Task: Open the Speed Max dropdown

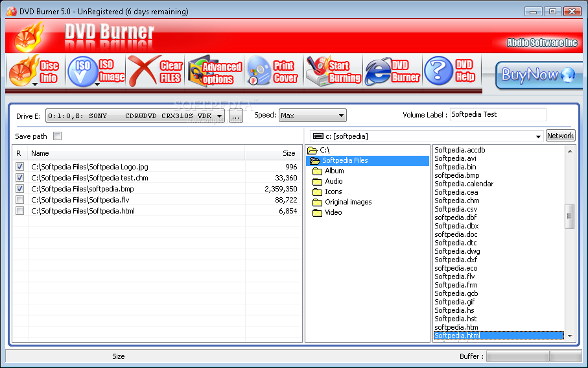Action: [x=312, y=116]
